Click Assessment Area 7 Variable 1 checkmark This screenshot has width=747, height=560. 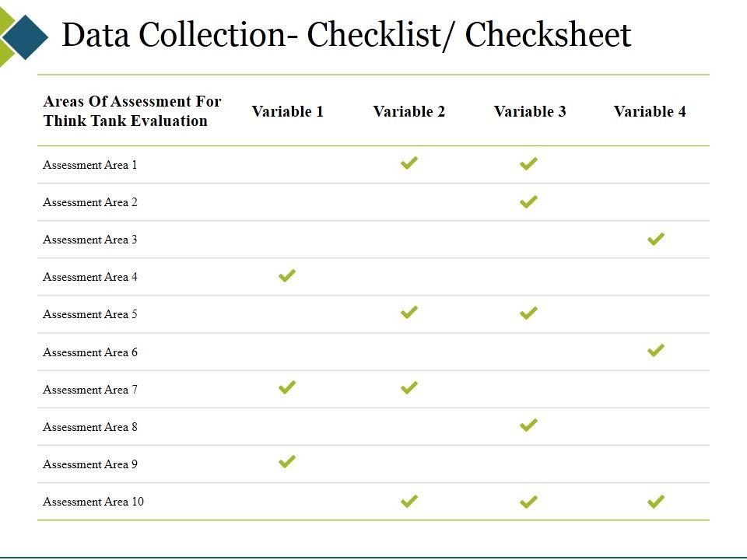287,387
